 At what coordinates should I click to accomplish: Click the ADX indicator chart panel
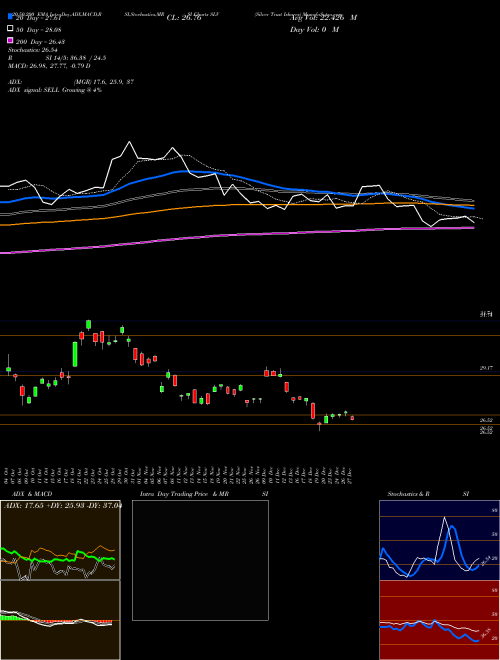click(60, 540)
